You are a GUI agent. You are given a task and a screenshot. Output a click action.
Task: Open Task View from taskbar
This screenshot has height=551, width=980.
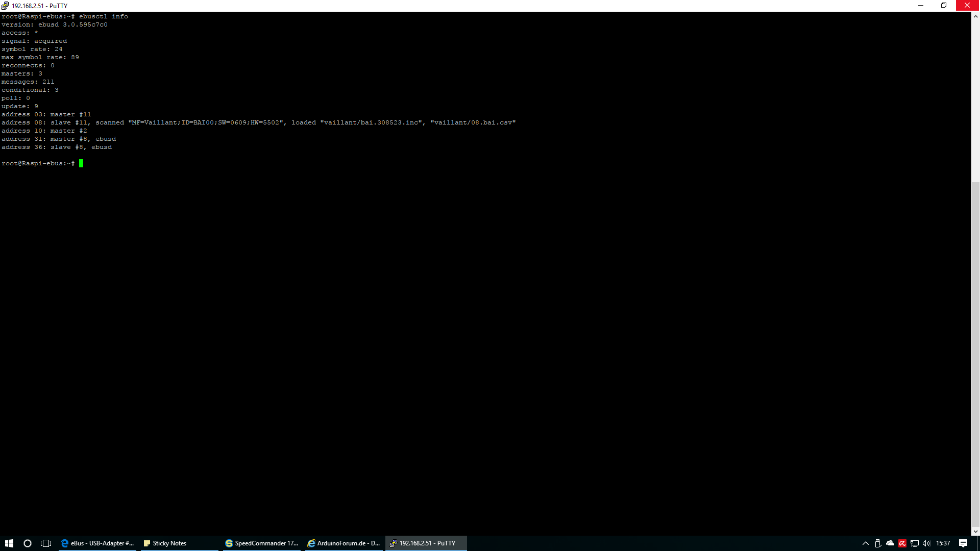tap(46, 543)
